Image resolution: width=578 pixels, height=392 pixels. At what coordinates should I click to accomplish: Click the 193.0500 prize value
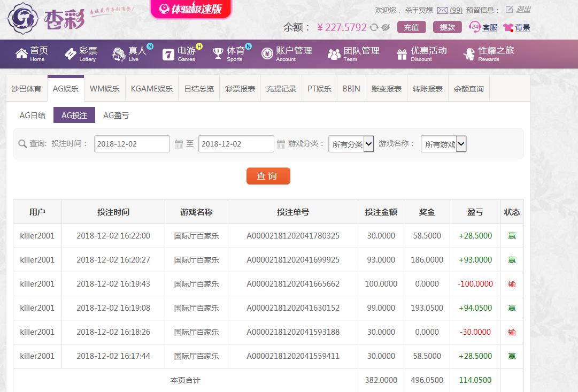pos(427,308)
